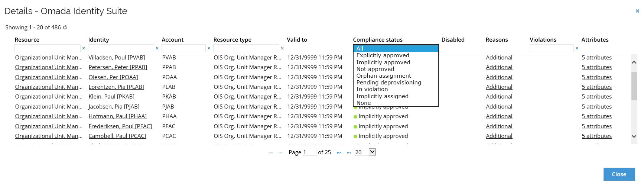Clear the Identity filter field
Screen dimensions: 644x187
pyautogui.click(x=157, y=48)
